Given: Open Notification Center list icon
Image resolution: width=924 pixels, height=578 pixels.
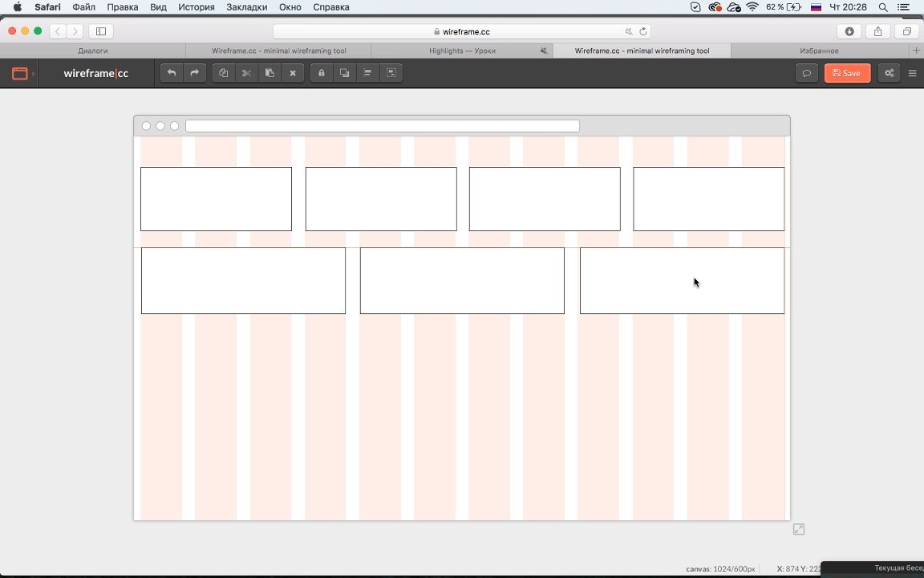Looking at the screenshot, I should pyautogui.click(x=903, y=7).
